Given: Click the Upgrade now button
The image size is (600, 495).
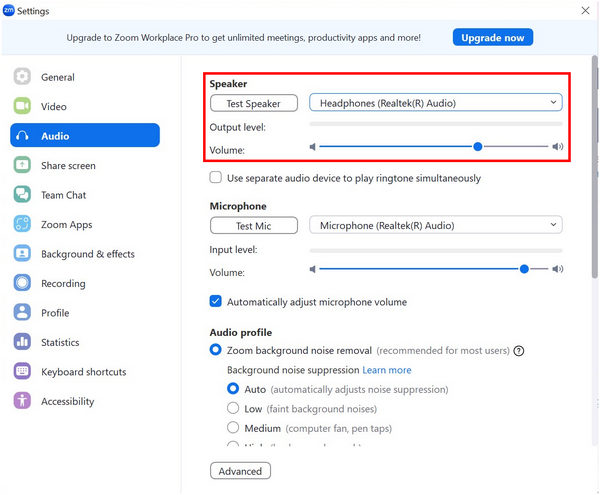Looking at the screenshot, I should coord(493,37).
